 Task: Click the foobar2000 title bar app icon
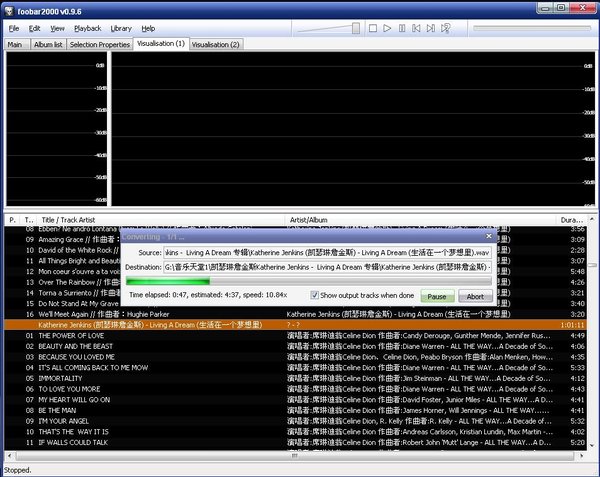[x=9, y=11]
